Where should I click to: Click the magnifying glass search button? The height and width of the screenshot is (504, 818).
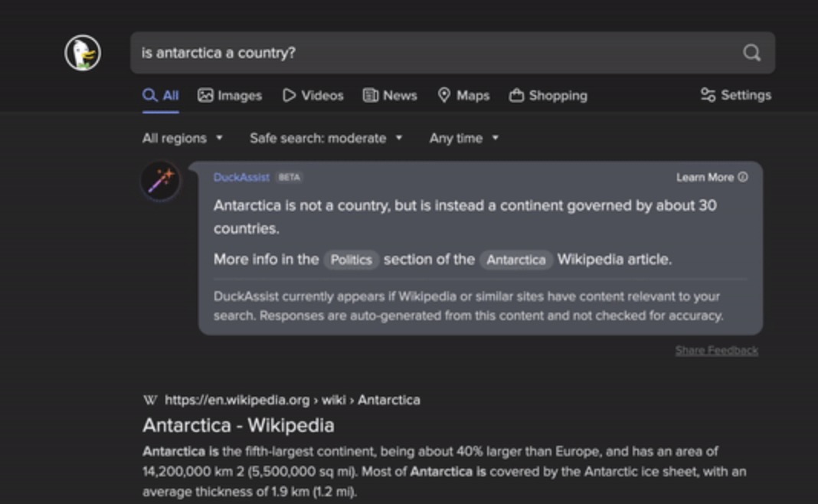pos(751,53)
